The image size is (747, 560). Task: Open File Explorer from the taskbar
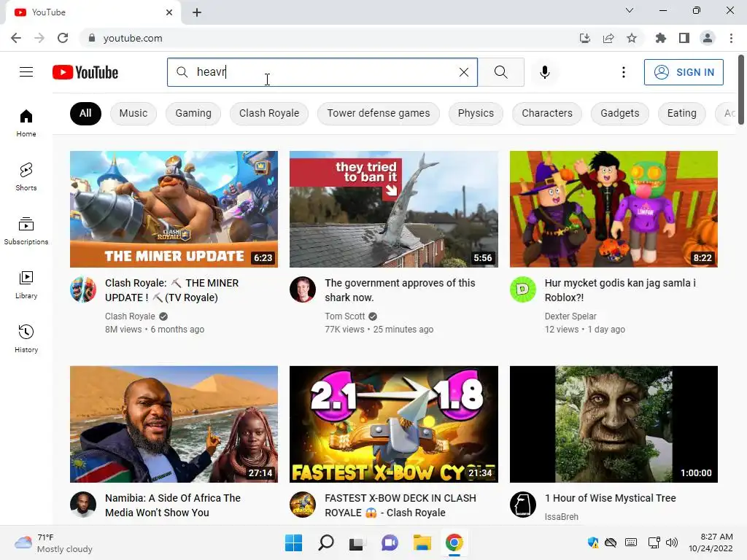coord(422,542)
